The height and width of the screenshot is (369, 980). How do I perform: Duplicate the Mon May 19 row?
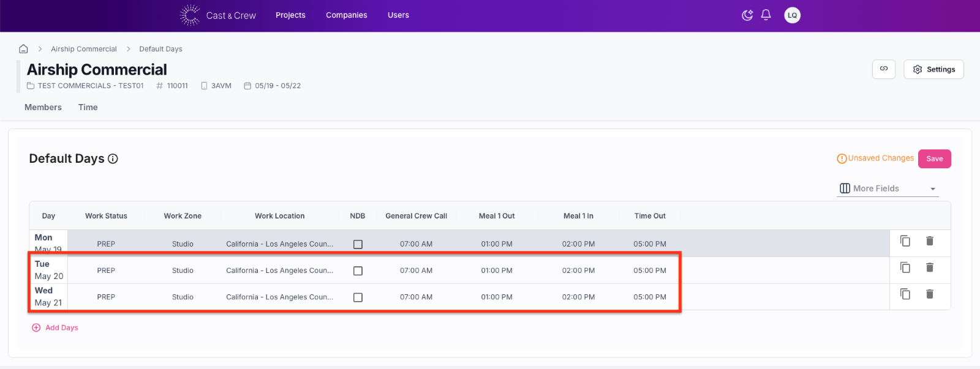(x=905, y=241)
